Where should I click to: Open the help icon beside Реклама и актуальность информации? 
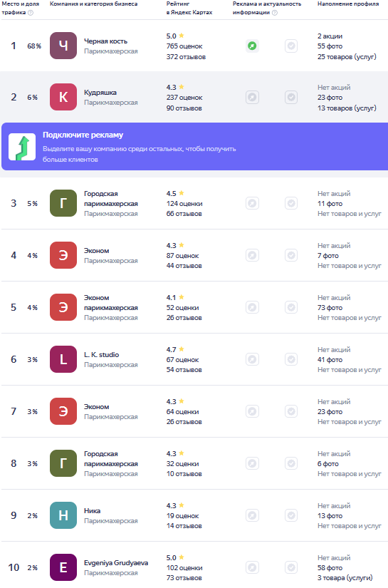pyautogui.click(x=275, y=12)
